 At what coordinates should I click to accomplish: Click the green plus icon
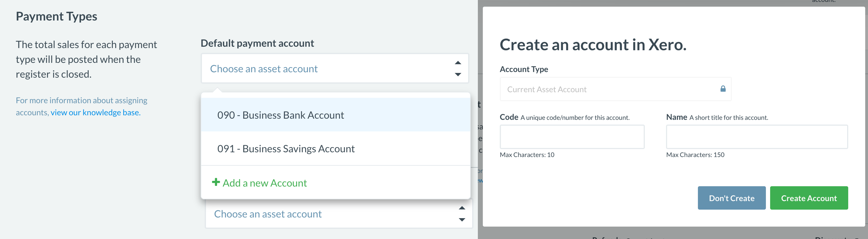point(216,183)
